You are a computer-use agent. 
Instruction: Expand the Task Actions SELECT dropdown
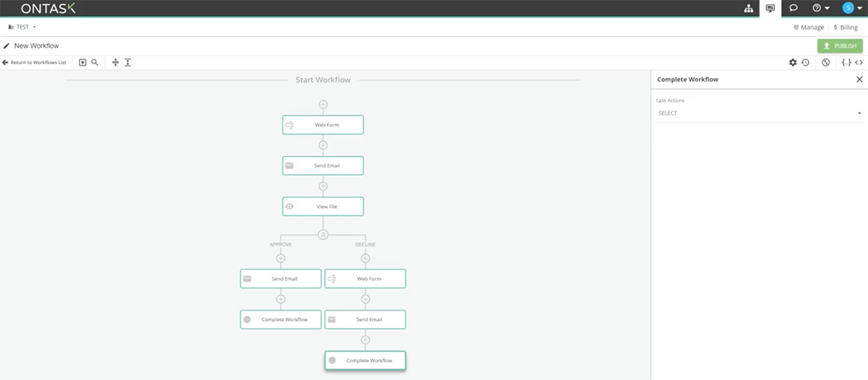[759, 113]
